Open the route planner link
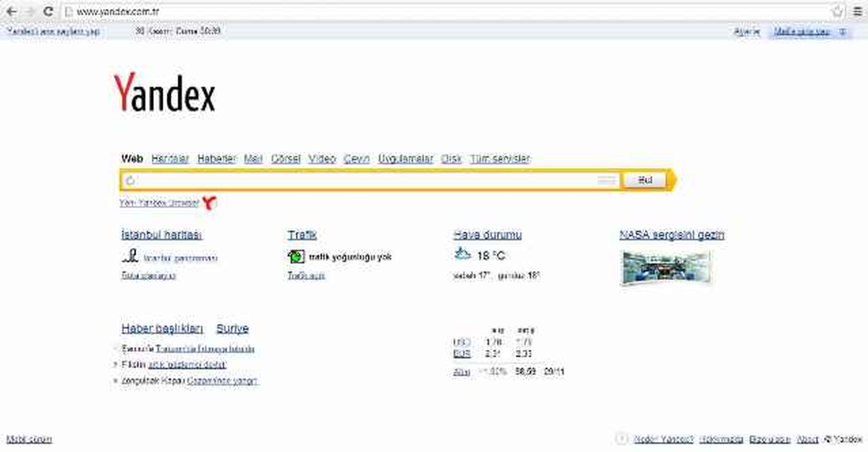Image resolution: width=868 pixels, height=452 pixels. [x=148, y=276]
